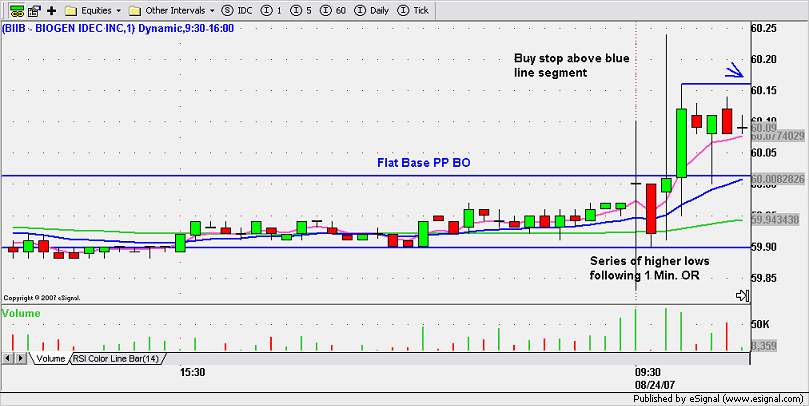Screen dimensions: 809x406
Task: Click the 8,359 current volume value
Action: point(764,346)
